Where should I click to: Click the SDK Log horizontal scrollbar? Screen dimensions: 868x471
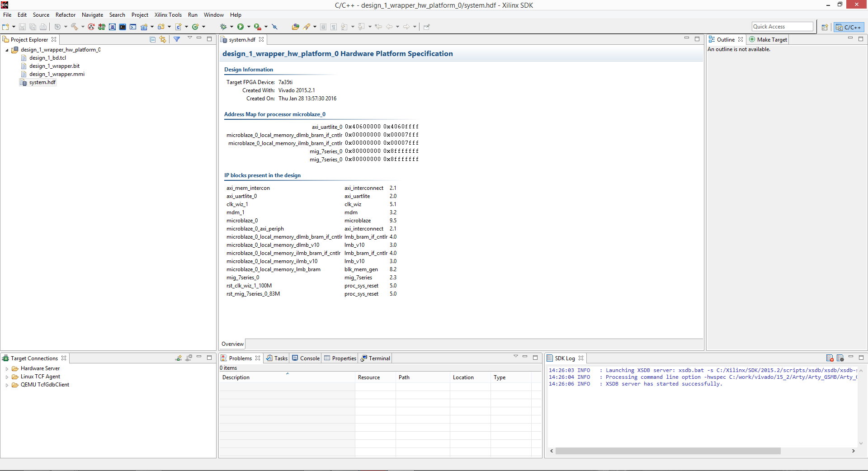tap(668, 451)
